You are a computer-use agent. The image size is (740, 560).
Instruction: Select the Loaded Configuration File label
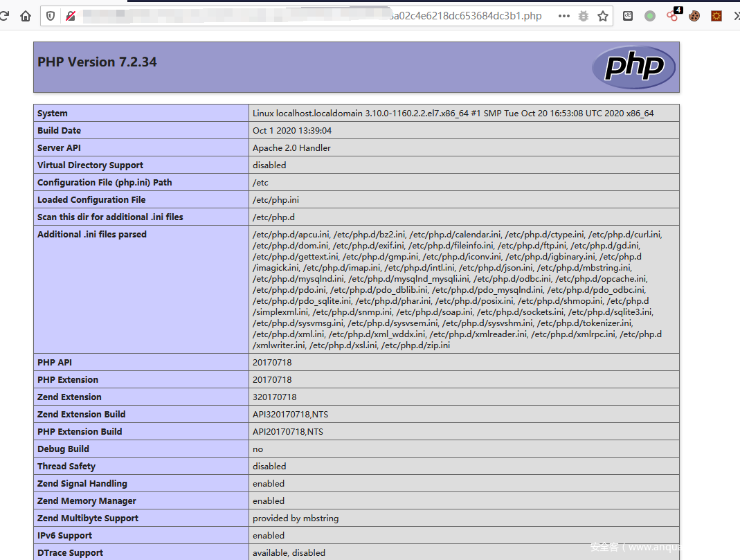91,199
